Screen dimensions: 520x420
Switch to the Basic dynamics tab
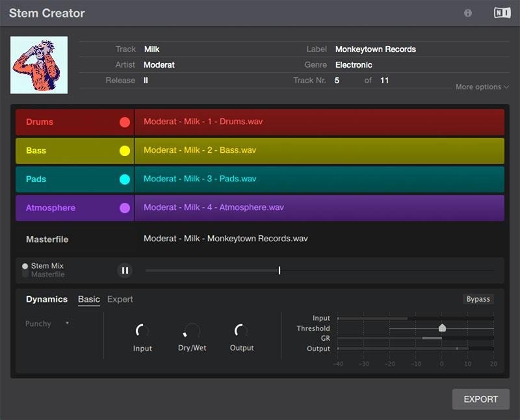coord(89,299)
